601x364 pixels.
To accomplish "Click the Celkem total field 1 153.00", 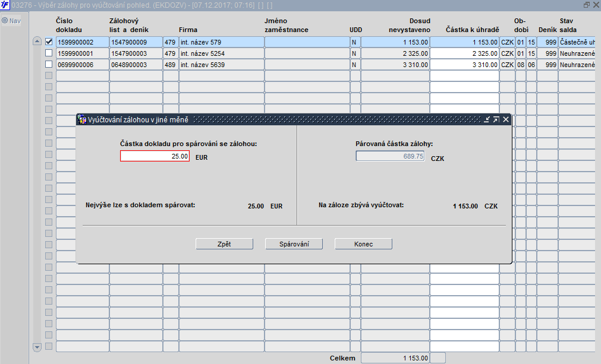I will click(x=395, y=358).
